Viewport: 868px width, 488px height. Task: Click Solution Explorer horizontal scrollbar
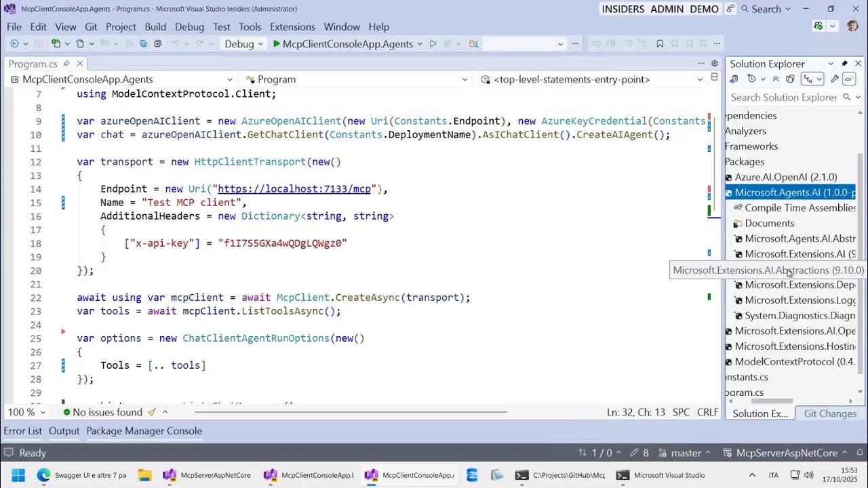(772, 401)
